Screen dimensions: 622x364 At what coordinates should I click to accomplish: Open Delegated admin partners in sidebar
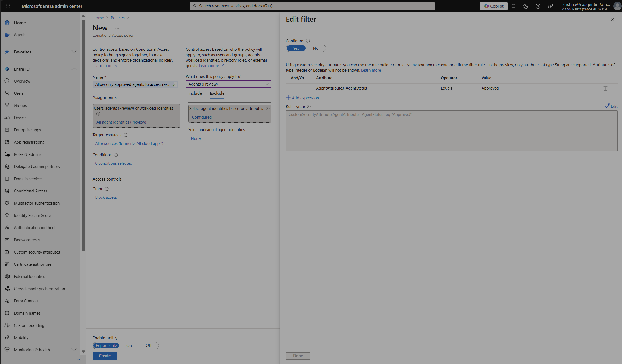[37, 167]
